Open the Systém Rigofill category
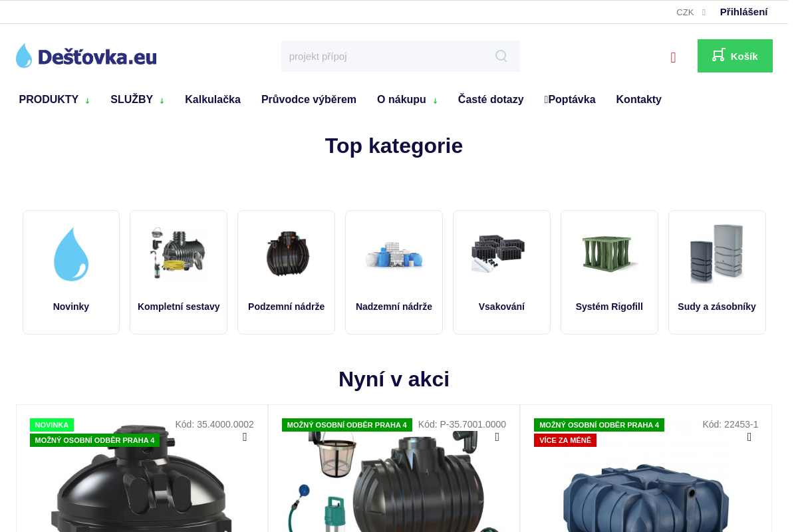Viewport: 798px width, 532px height. (609, 272)
